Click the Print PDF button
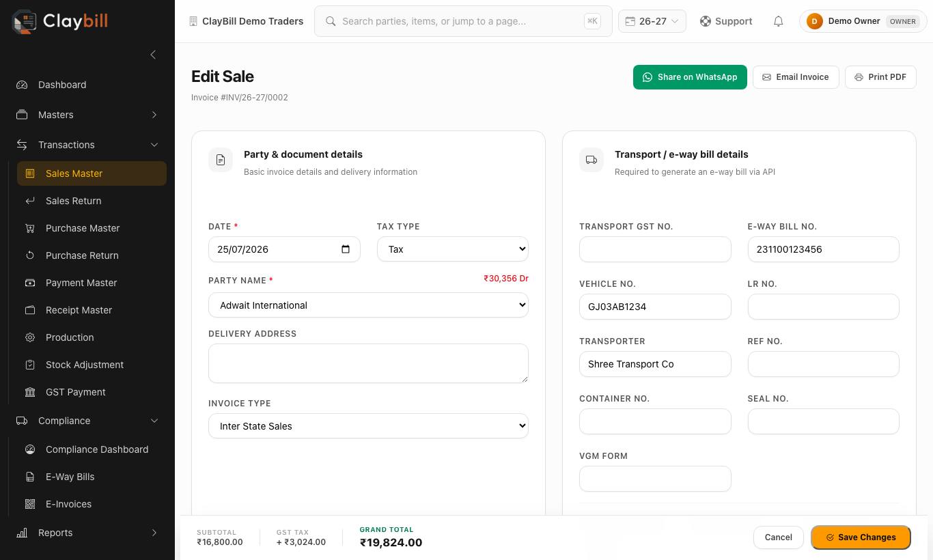933x560 pixels. tap(880, 77)
